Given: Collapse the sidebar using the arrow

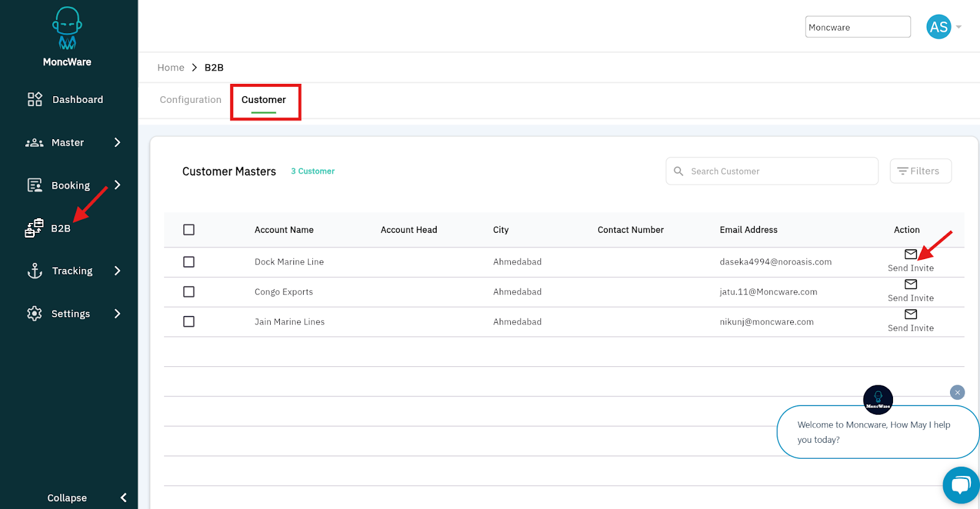Looking at the screenshot, I should [x=124, y=498].
